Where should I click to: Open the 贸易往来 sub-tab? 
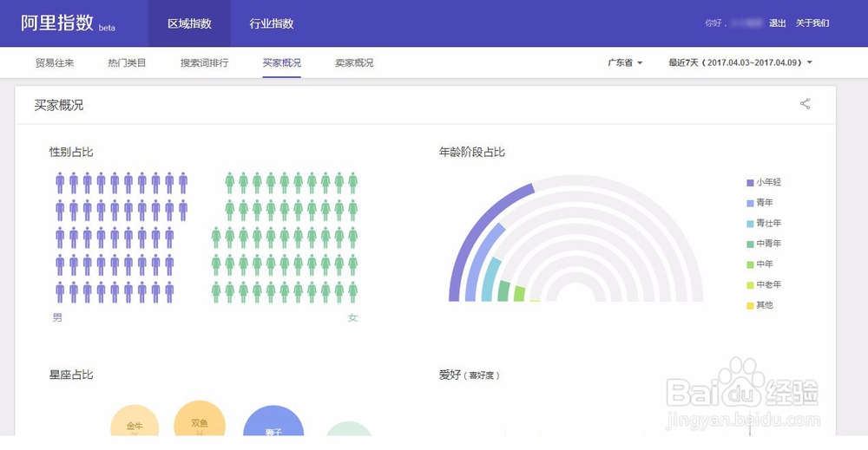pyautogui.click(x=55, y=62)
